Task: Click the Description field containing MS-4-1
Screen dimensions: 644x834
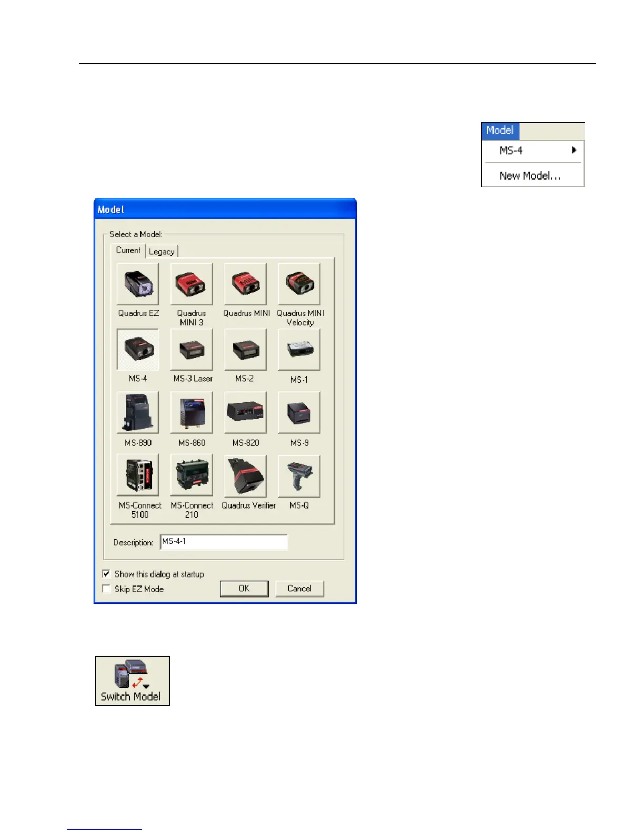Action: click(x=224, y=542)
